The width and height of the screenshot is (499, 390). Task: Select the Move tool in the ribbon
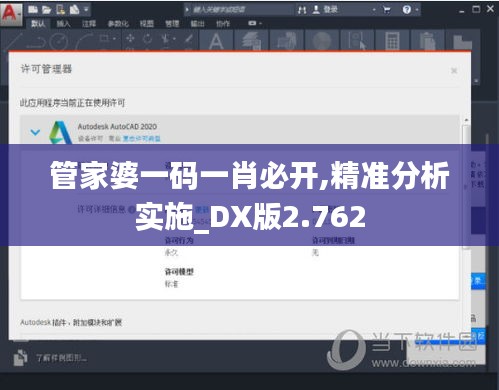tap(130, 38)
